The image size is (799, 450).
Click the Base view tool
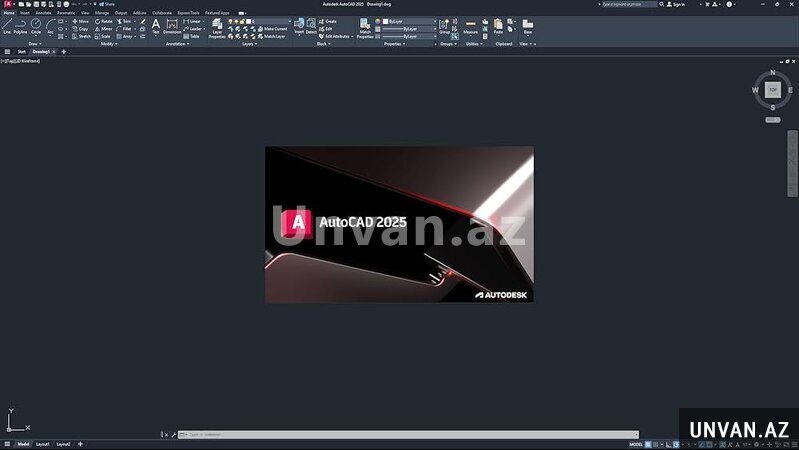point(528,27)
